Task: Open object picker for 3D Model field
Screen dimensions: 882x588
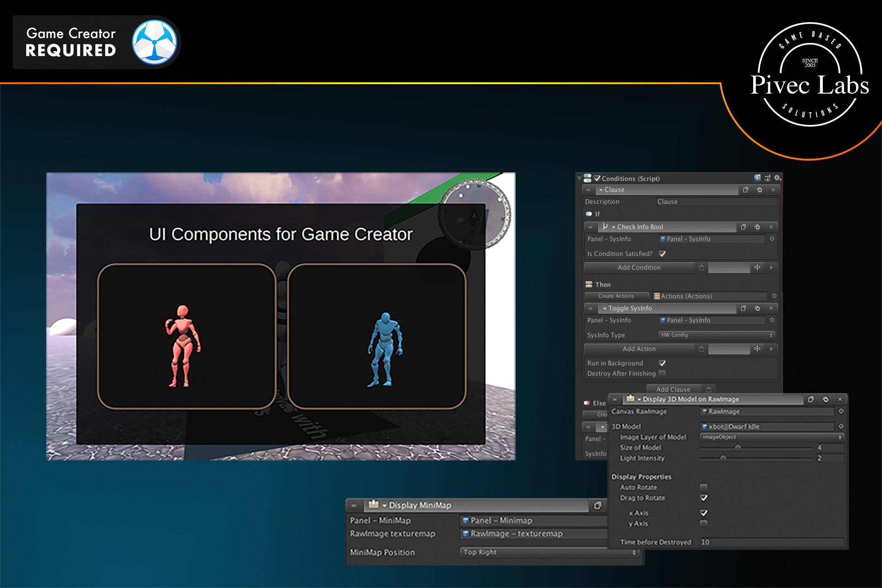Action: tap(841, 427)
